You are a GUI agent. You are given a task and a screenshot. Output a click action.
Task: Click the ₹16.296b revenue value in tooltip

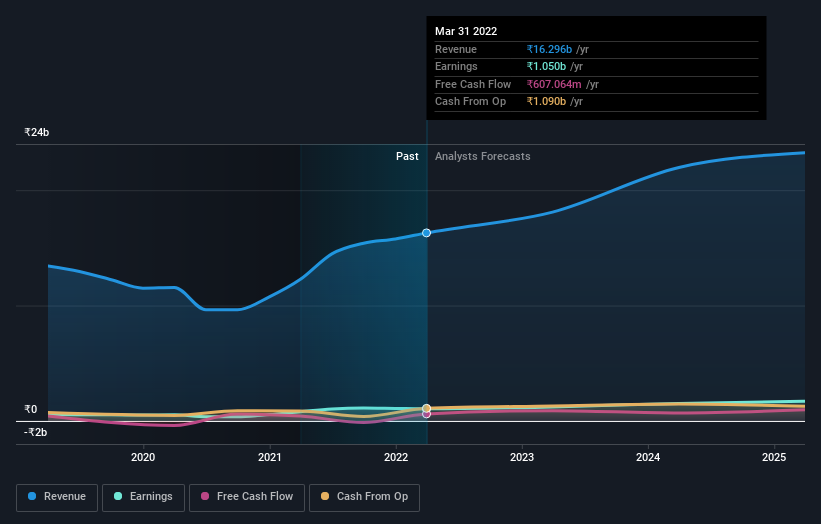coord(549,49)
